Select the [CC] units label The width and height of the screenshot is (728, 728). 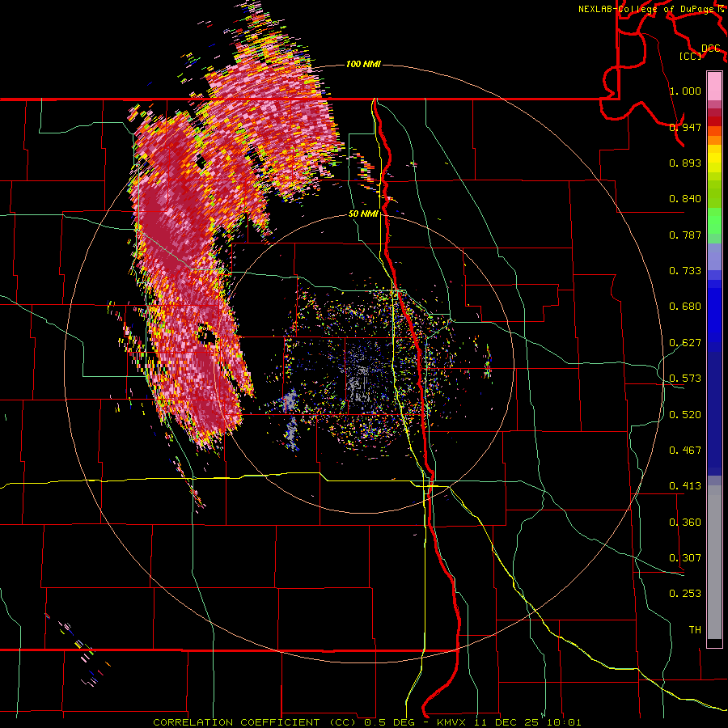(x=691, y=56)
